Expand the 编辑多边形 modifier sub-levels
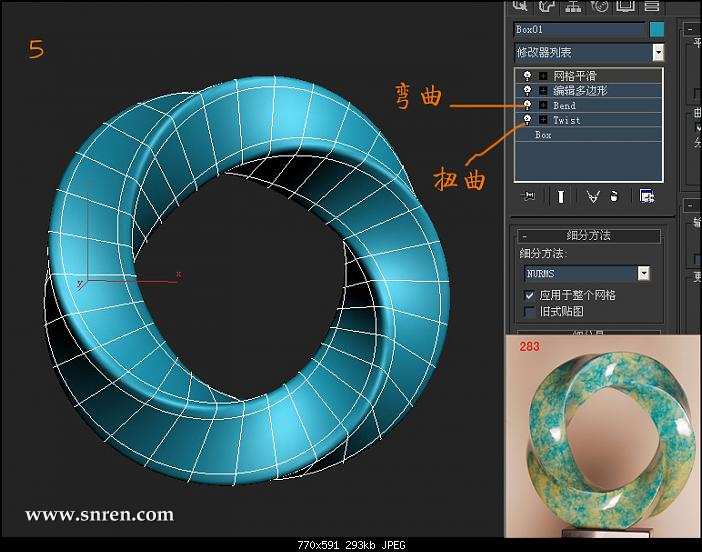 (543, 91)
